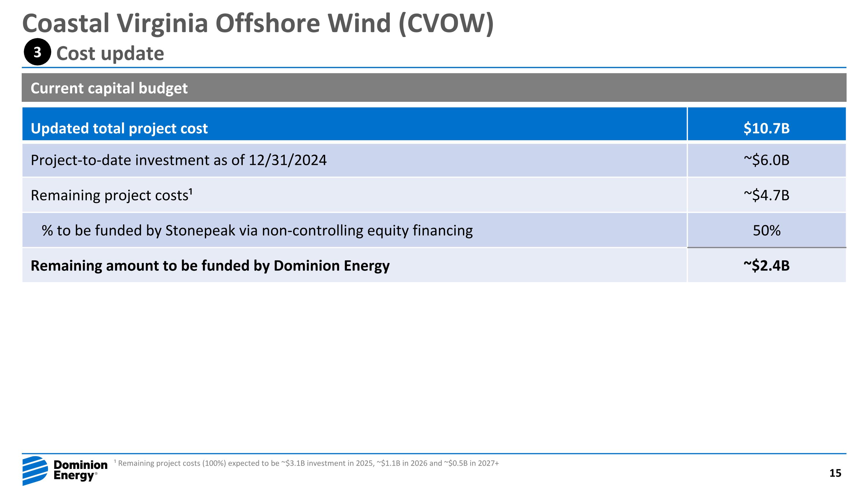Click the blue divider line under the title
The width and height of the screenshot is (868, 488).
pyautogui.click(x=434, y=68)
